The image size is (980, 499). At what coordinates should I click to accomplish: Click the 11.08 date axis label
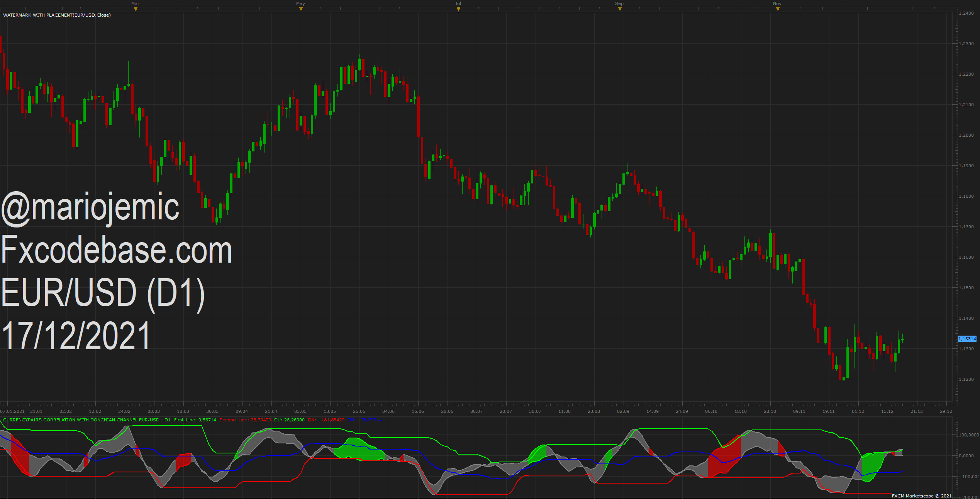pyautogui.click(x=565, y=411)
